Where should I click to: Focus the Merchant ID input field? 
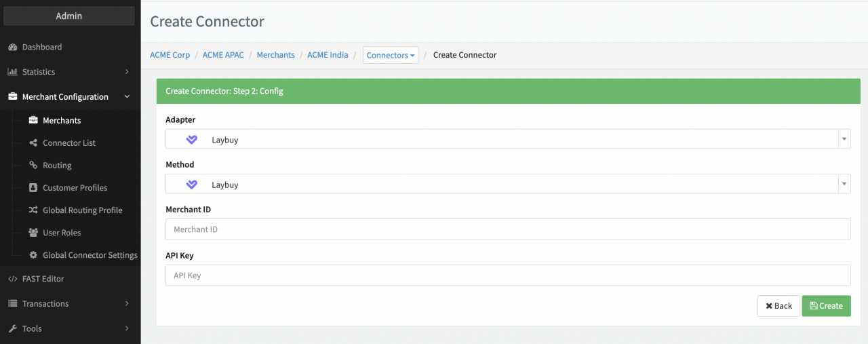point(507,229)
